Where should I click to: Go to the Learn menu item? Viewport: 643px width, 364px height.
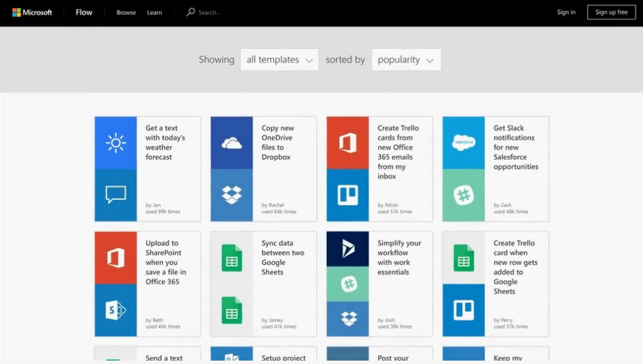coord(154,12)
